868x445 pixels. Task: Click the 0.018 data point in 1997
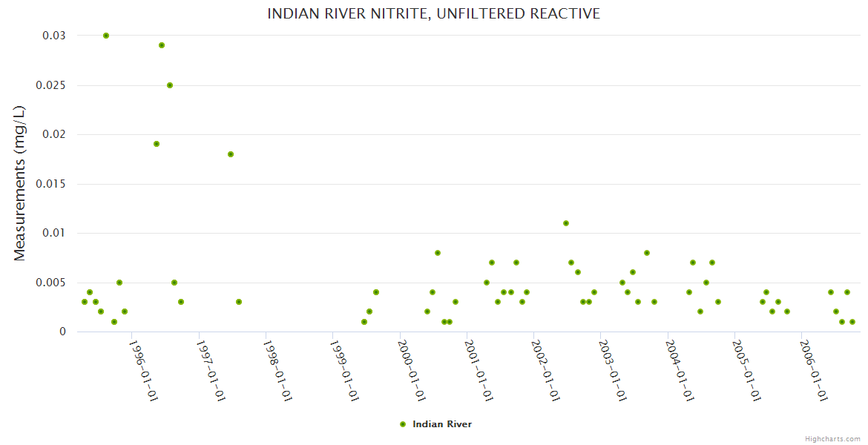point(231,154)
